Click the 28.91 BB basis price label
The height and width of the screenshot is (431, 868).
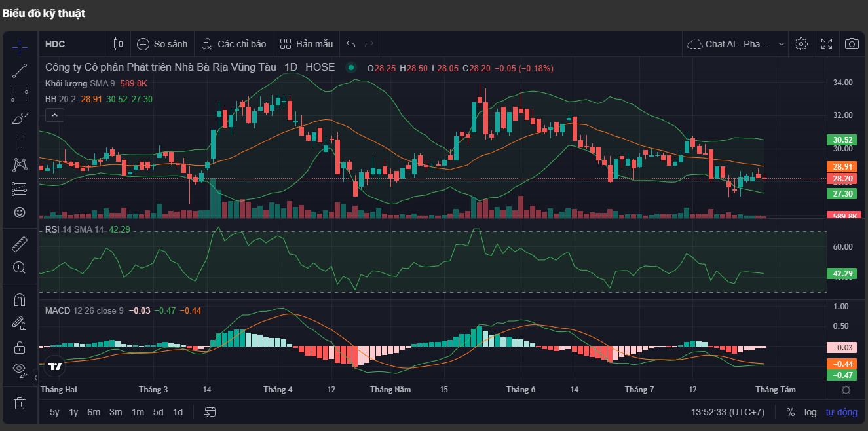pos(842,166)
